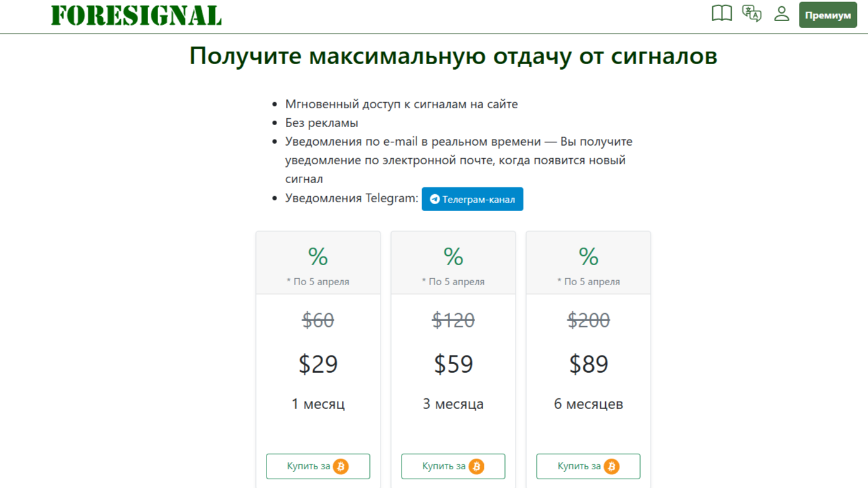This screenshot has height=488, width=868.
Task: Click the Премиум button
Action: [x=828, y=16]
